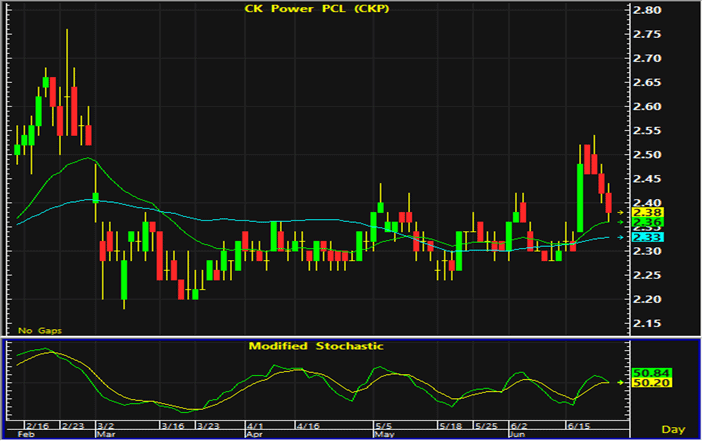Click the Day interval label
The height and width of the screenshot is (441, 703).
(x=673, y=429)
